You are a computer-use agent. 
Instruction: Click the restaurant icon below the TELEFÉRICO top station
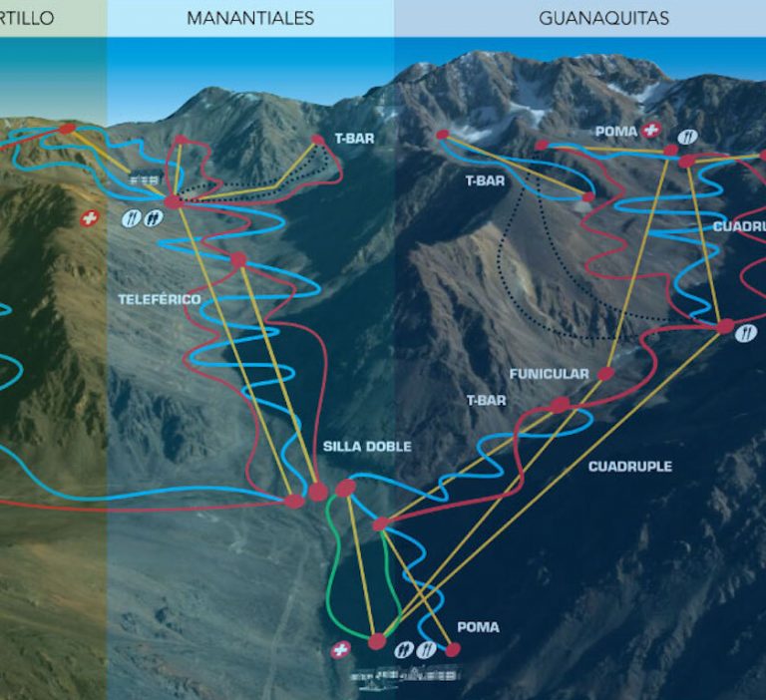coord(132,217)
